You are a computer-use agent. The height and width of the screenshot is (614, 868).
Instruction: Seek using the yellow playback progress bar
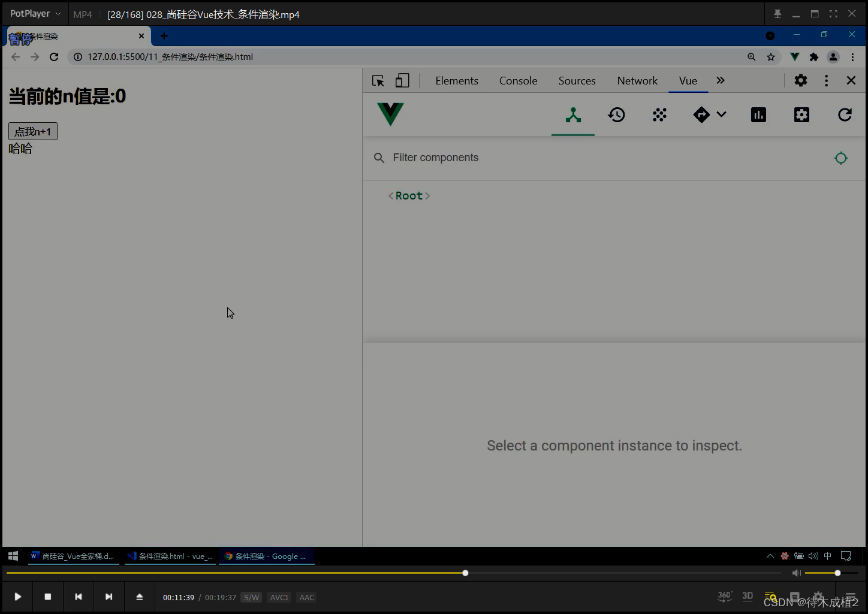pyautogui.click(x=393, y=573)
